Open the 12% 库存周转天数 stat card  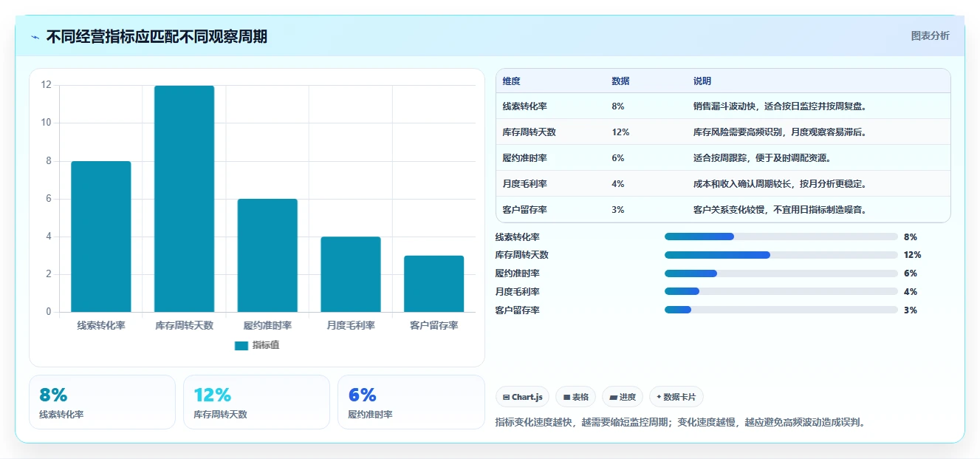coord(256,402)
